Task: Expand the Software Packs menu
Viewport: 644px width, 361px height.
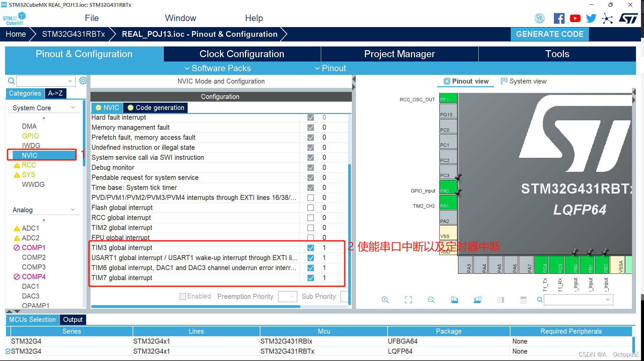Action: (218, 68)
